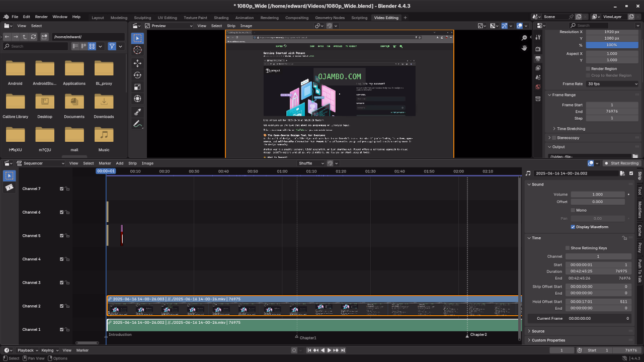The width and height of the screenshot is (644, 362).
Task: Expand the Custom Properties panel
Action: click(548, 340)
